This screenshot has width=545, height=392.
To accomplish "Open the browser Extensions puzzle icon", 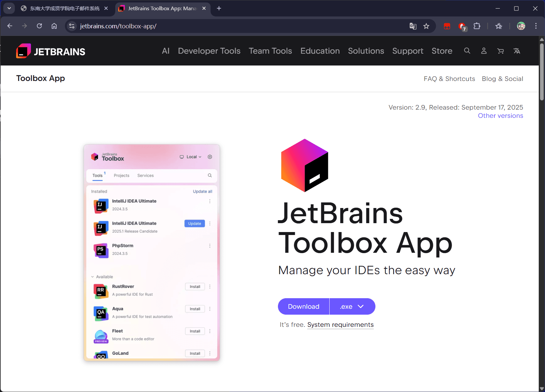I will tap(477, 26).
